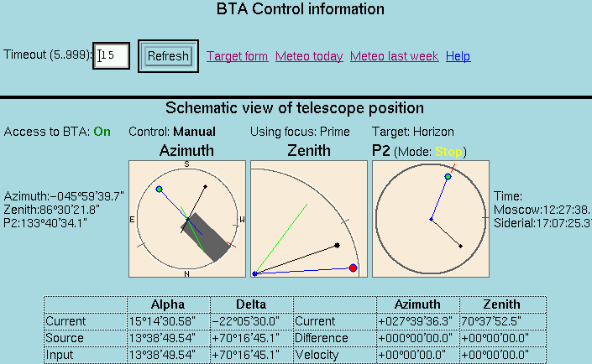Click the black diamond in the P2 diagram
This screenshot has height=364, width=592.
click(461, 247)
